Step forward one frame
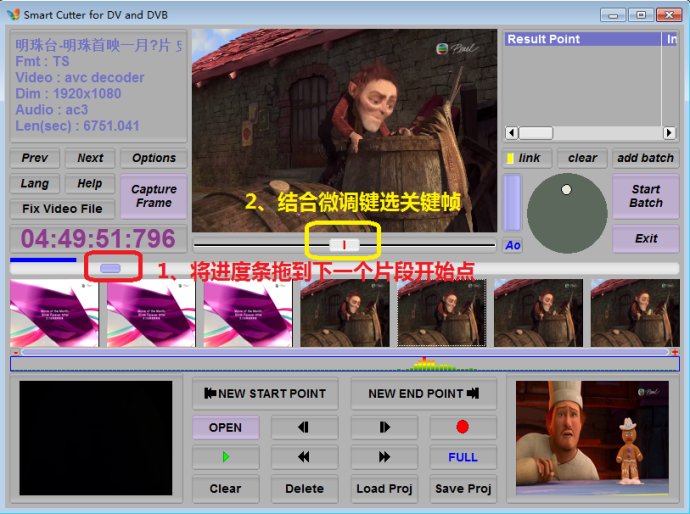The width and height of the screenshot is (690, 514). tap(384, 427)
